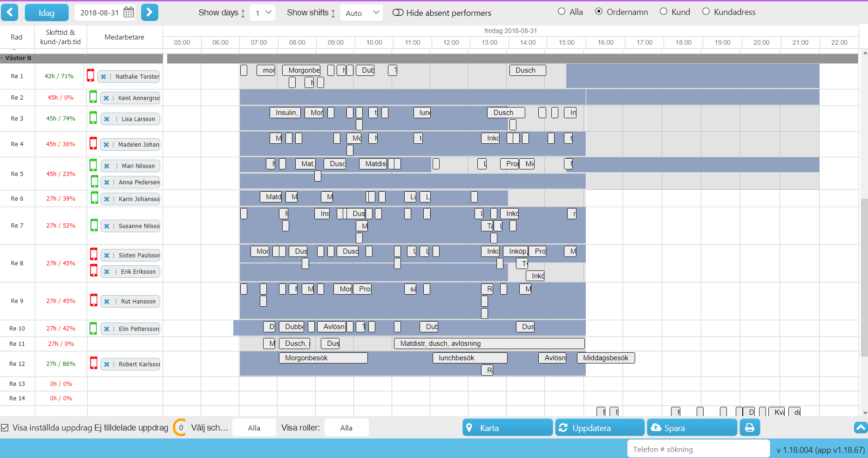
Task: Click the Medarbetare column header
Action: click(124, 37)
